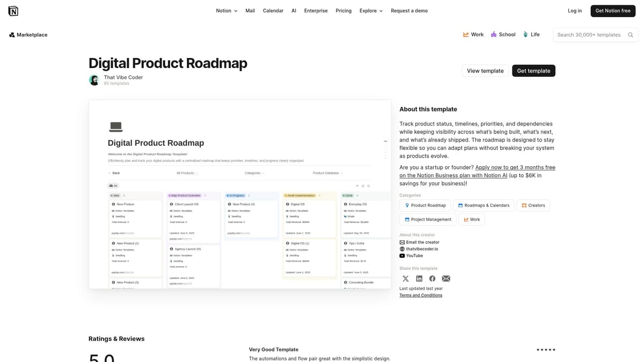Click the search magnifier in the templates search bar
The height and width of the screenshot is (362, 644).
(630, 34)
